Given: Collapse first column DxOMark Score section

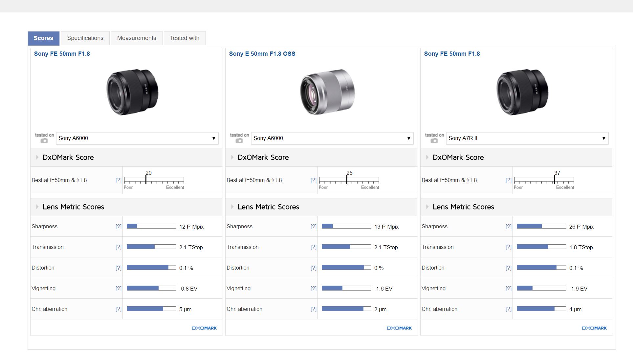Looking at the screenshot, I should [37, 157].
